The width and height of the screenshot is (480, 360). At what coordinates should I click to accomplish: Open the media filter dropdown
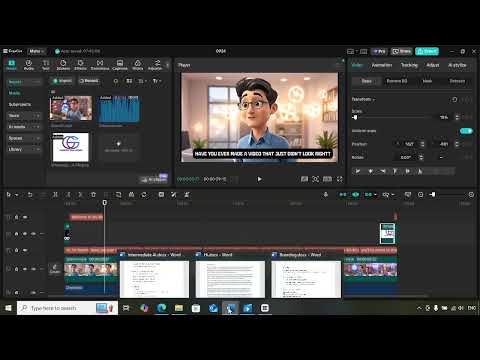(x=157, y=81)
